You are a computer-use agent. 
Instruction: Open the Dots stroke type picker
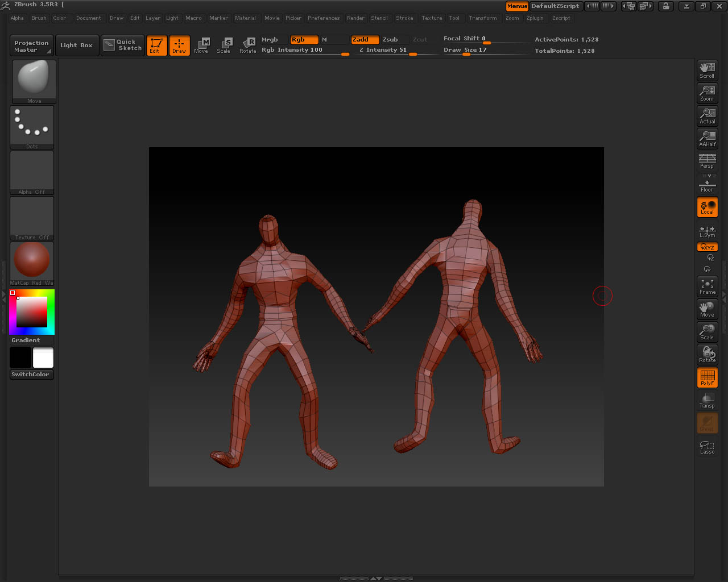pos(32,126)
